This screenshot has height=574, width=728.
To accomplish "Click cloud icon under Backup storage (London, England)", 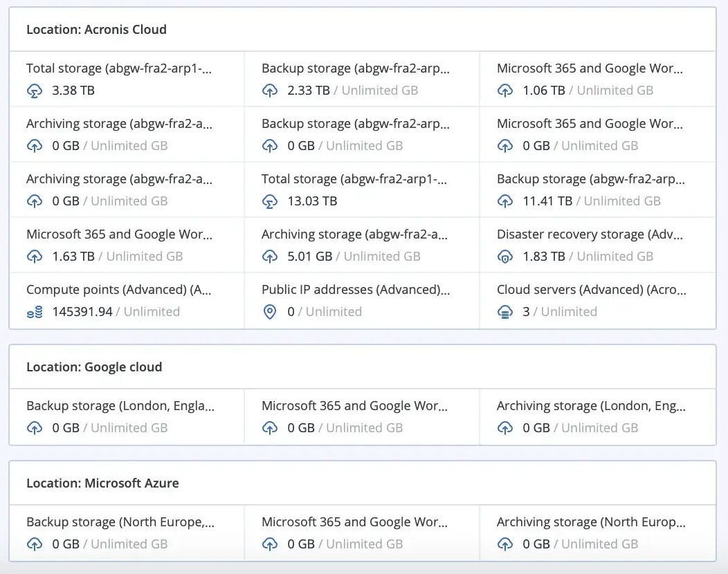I will pyautogui.click(x=35, y=428).
